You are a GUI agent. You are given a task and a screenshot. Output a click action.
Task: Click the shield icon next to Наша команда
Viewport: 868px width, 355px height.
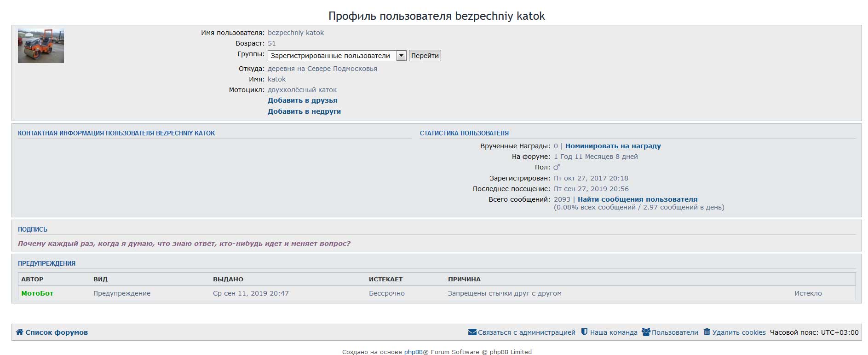pyautogui.click(x=584, y=332)
